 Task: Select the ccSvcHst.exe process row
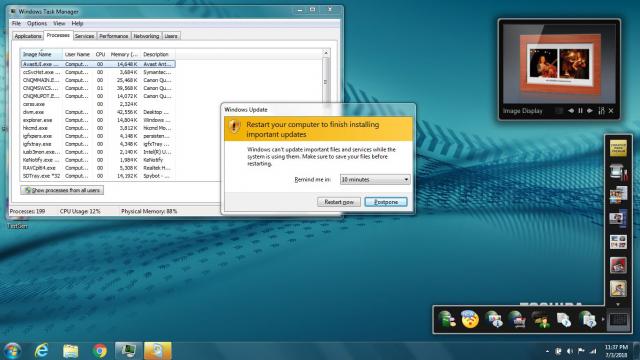coord(98,72)
